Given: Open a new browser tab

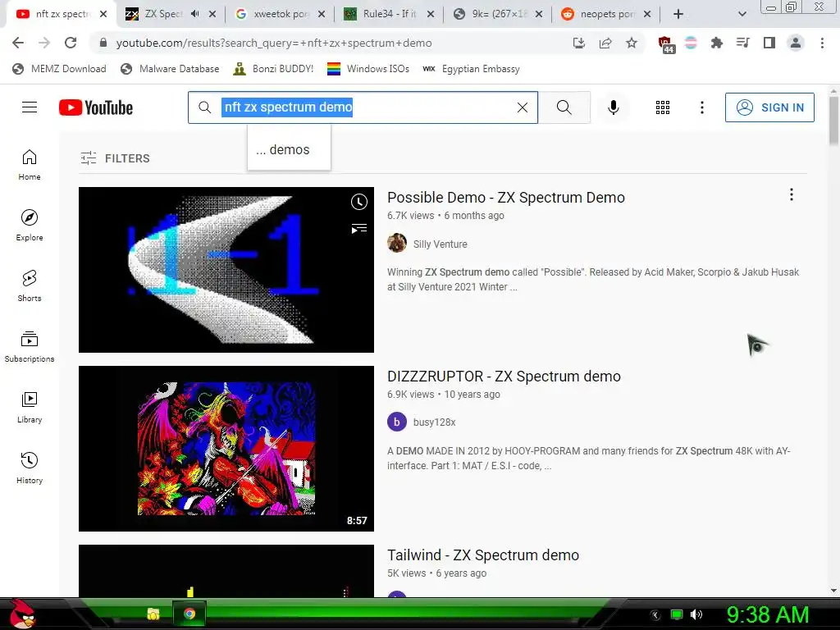Looking at the screenshot, I should (678, 15).
